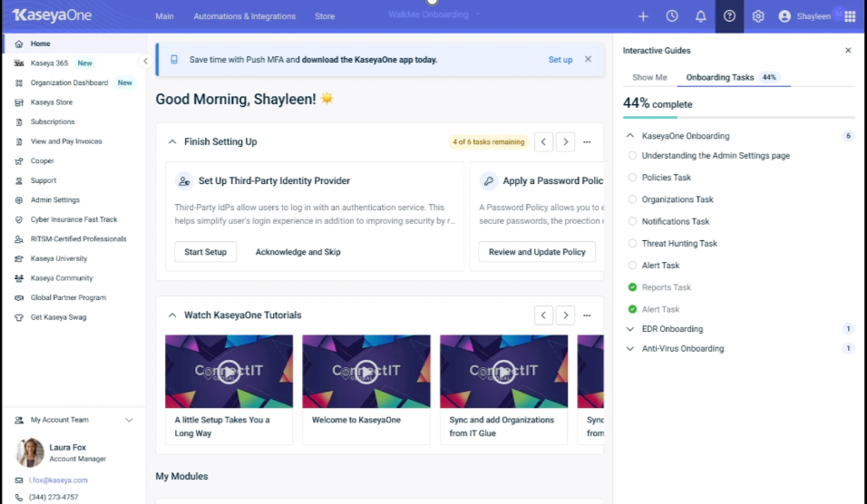Select the Policies Task item
This screenshot has height=504, width=867.
[x=667, y=178]
